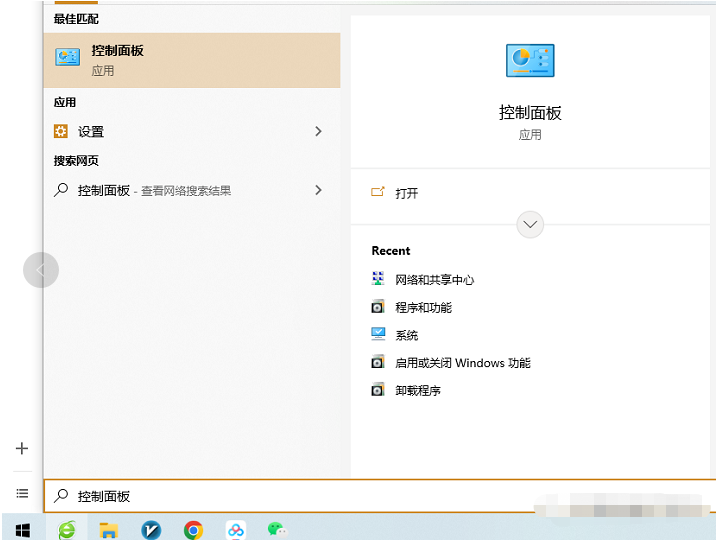
Task: Open the green browser icon in taskbar
Action: [67, 530]
